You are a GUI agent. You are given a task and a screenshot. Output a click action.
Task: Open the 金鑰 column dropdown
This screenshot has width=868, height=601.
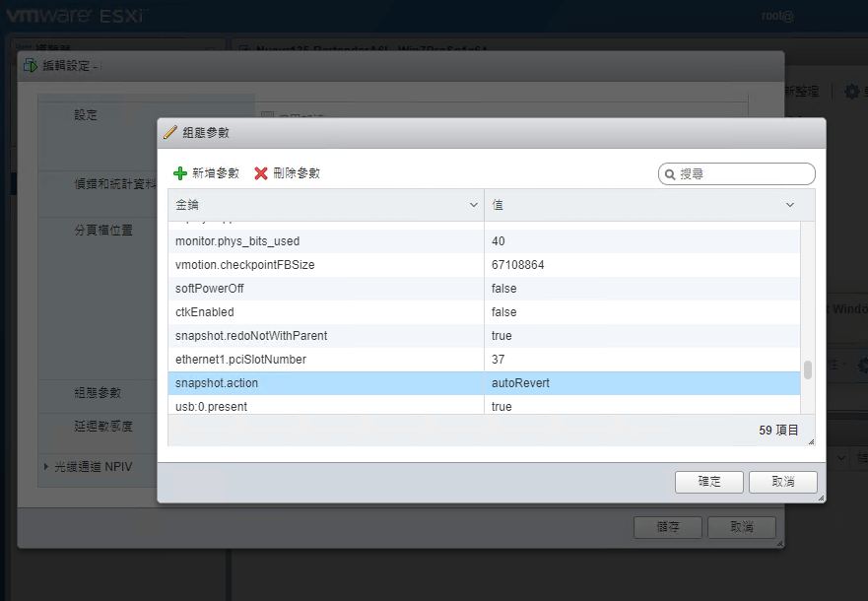[472, 204]
